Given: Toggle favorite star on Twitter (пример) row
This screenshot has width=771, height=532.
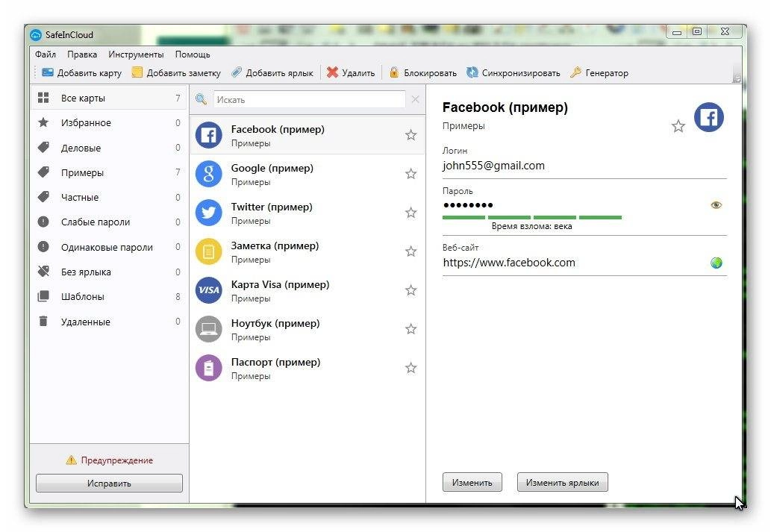Looking at the screenshot, I should [x=411, y=213].
